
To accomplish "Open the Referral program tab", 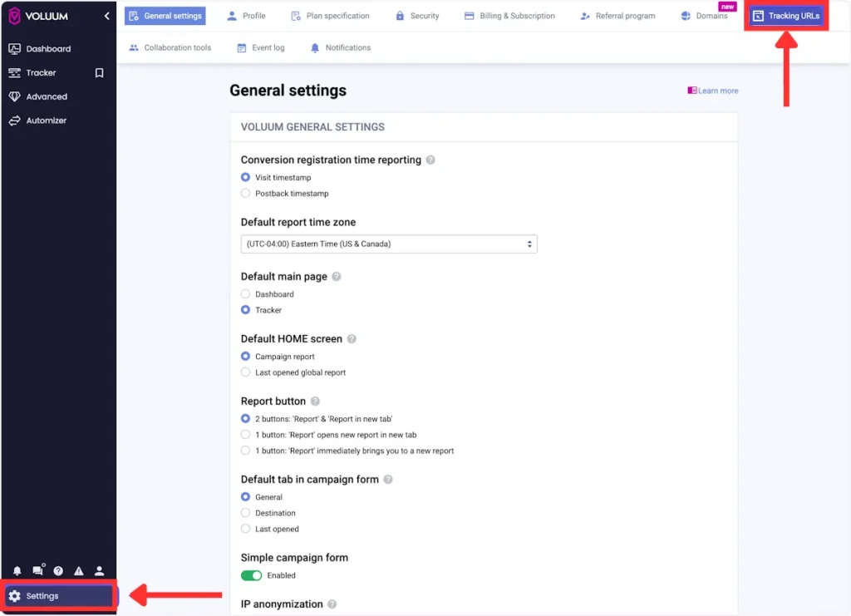I will tap(617, 16).
